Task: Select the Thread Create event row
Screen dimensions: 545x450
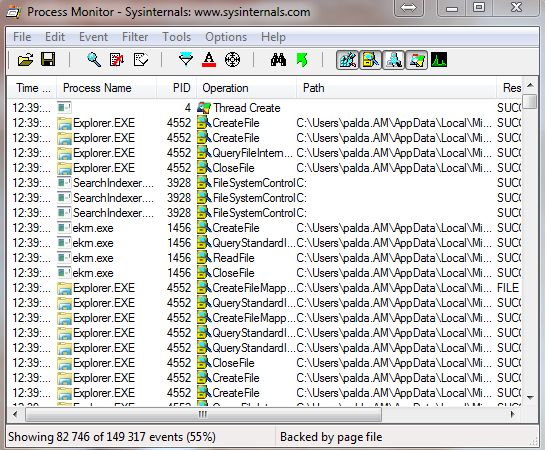Action: (265, 108)
